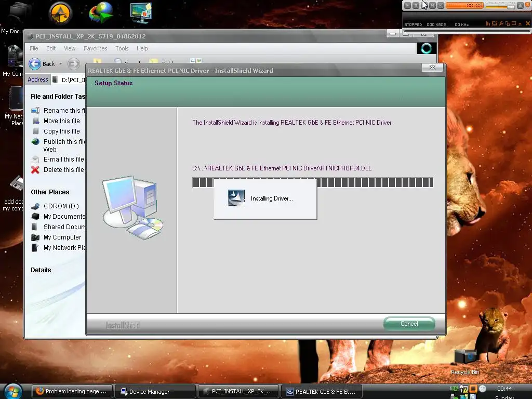532x399 pixels.
Task: Click the media player Pause button
Action: [416, 5]
